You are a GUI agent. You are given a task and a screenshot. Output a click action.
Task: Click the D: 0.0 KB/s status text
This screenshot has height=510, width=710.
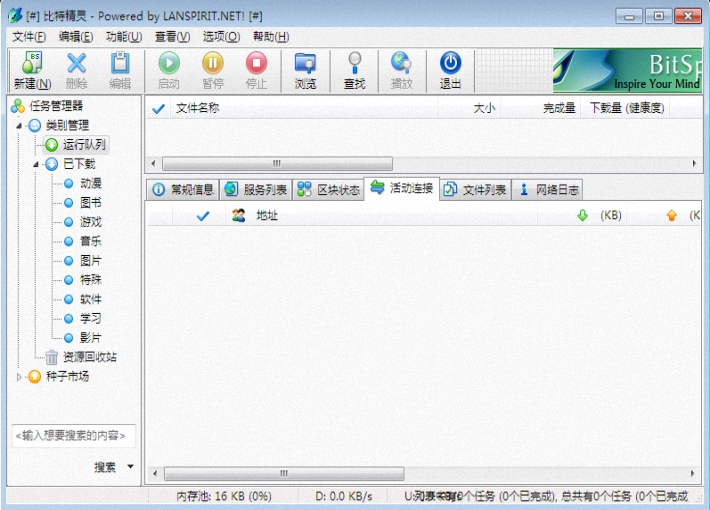[x=344, y=496]
